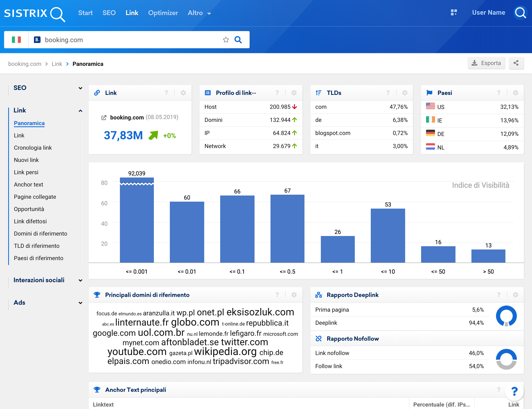Open help for Principali domini di riferimento
Viewport: 532px width, 409px height.
click(x=277, y=295)
